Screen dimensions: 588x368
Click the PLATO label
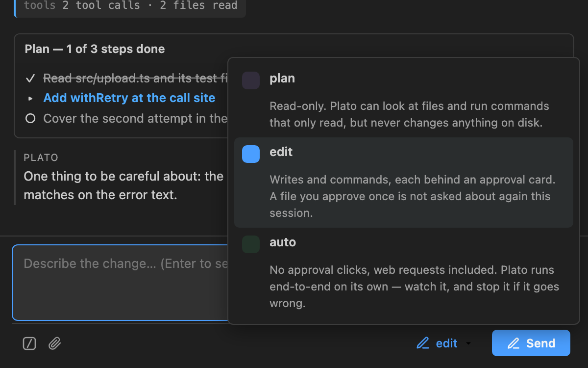41,158
